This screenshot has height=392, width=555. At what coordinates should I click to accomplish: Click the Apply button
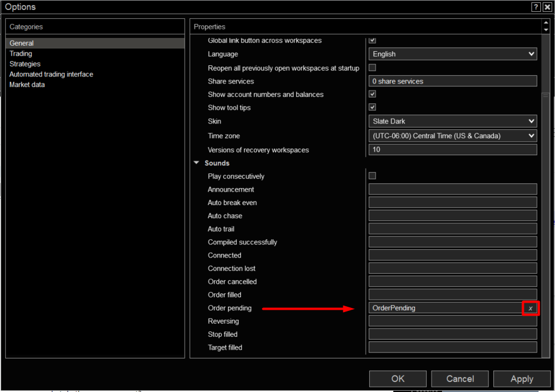521,379
